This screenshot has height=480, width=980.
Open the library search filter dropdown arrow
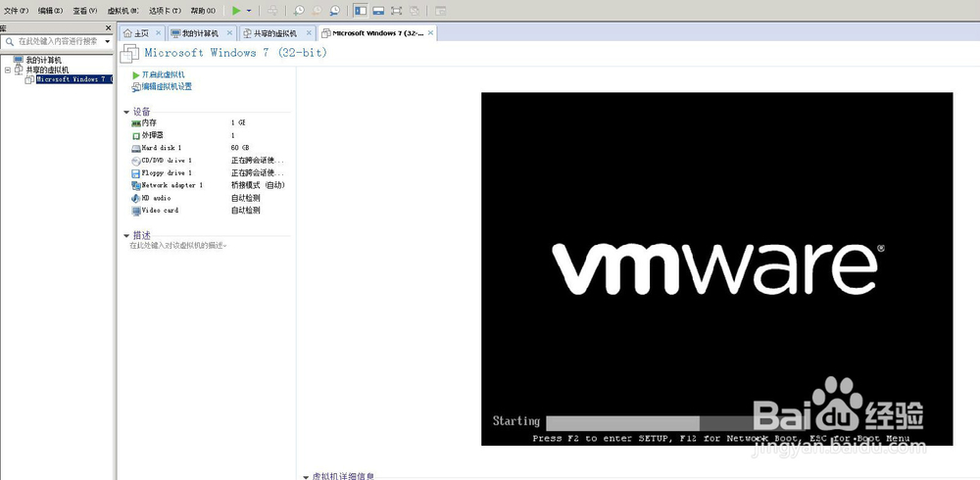pos(108,41)
